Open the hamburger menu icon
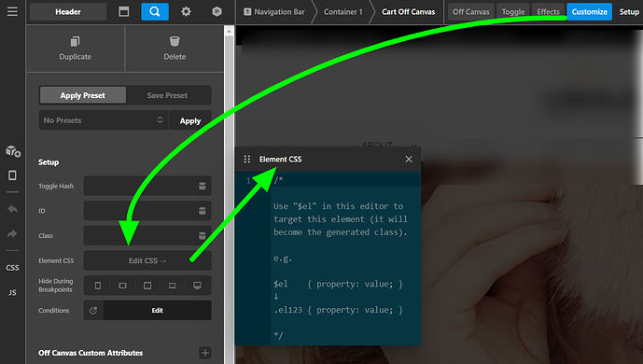 click(12, 11)
